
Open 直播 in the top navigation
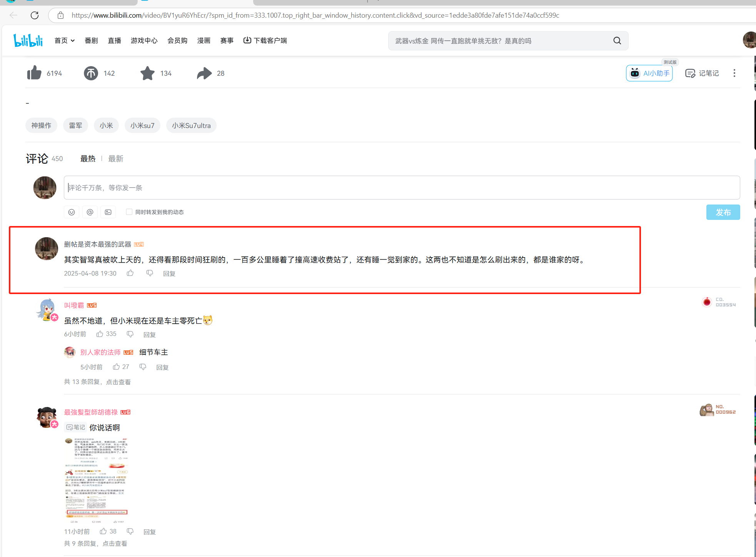point(114,41)
